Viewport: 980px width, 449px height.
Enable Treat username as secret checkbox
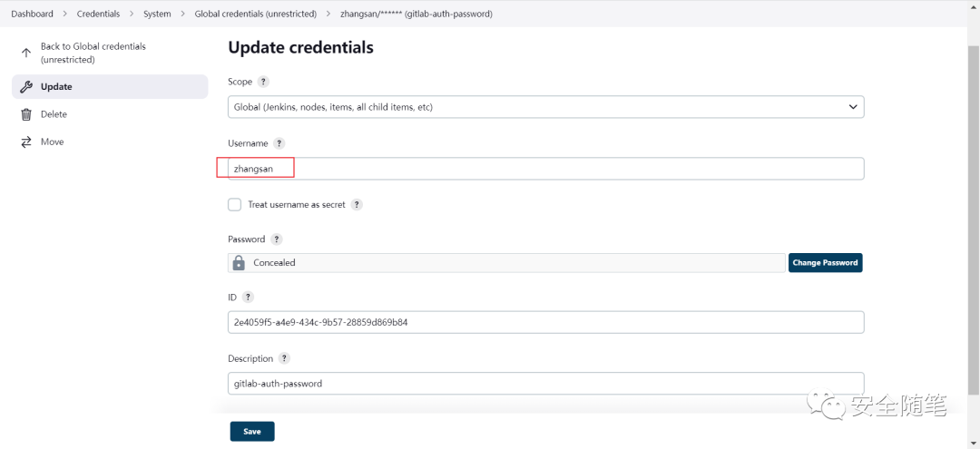point(234,205)
